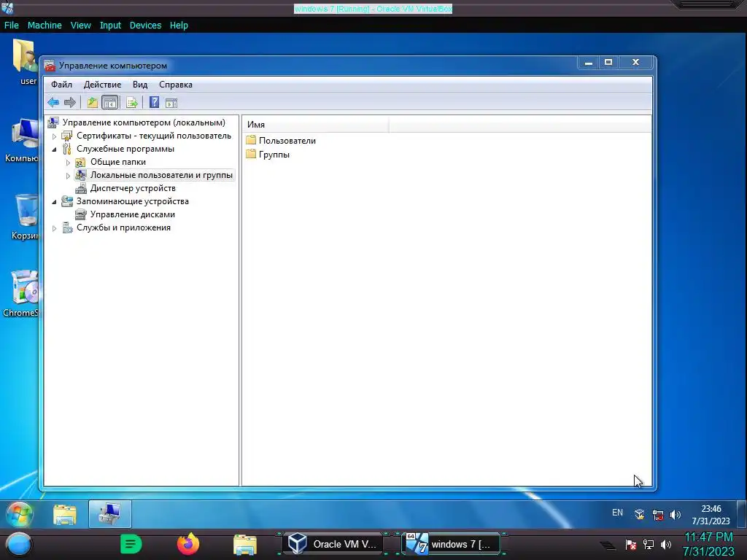Open VirtualBox Machine menu
Image resolution: width=747 pixels, height=560 pixels.
tap(44, 26)
